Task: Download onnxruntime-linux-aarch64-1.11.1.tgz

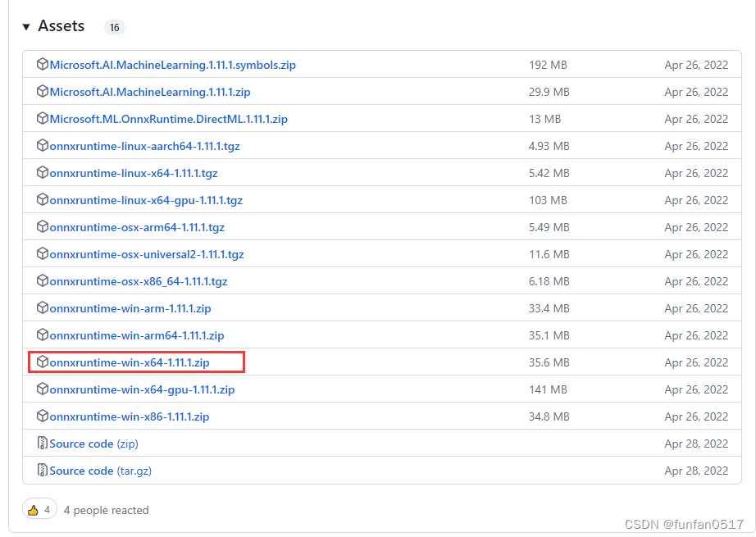Action: tap(144, 146)
